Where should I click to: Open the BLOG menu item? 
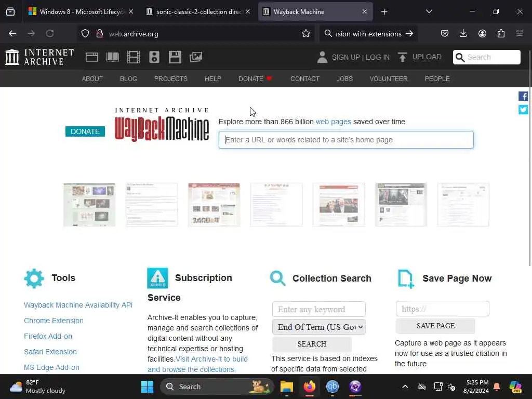129,79
